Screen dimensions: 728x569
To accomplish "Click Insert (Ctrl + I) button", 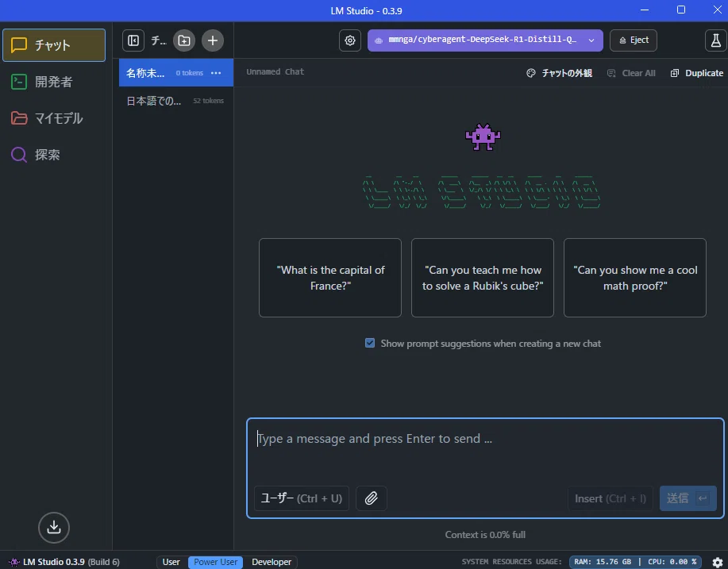I will pos(610,498).
